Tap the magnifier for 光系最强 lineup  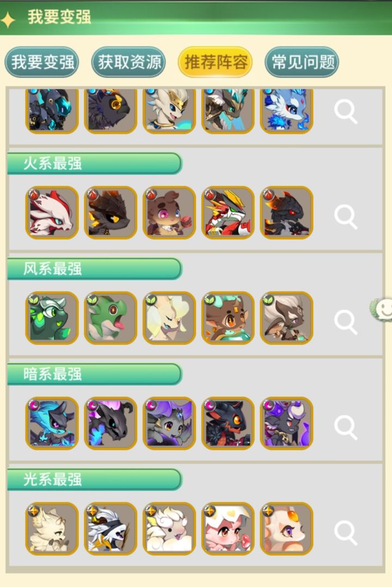(346, 533)
